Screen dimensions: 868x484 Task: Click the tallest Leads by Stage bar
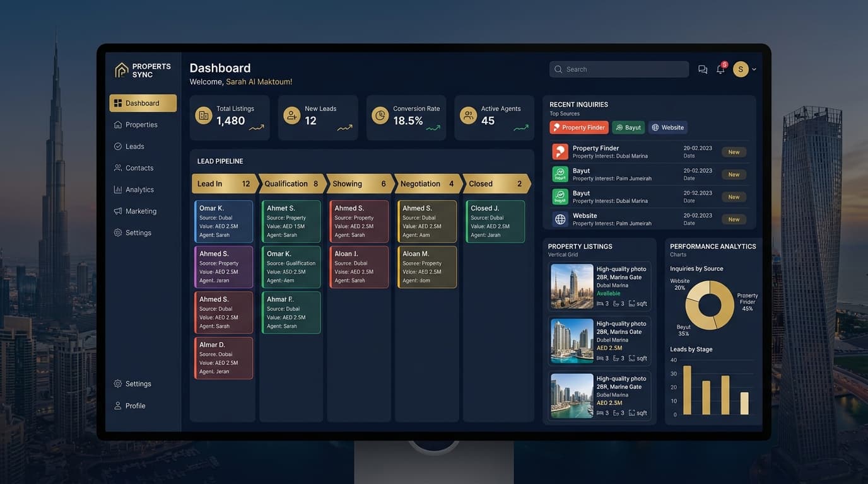coord(688,390)
